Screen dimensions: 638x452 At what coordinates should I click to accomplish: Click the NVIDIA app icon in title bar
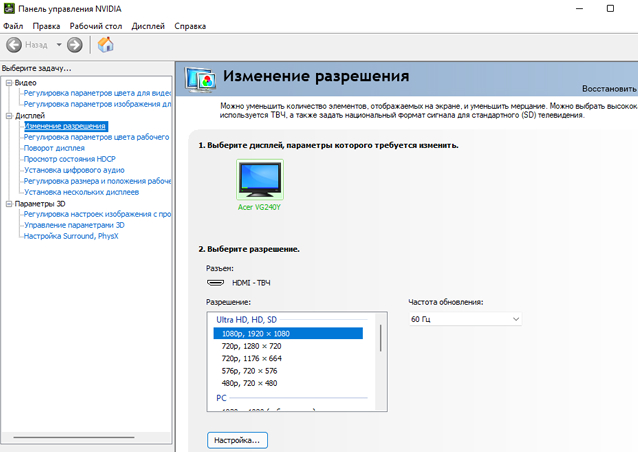click(x=9, y=9)
